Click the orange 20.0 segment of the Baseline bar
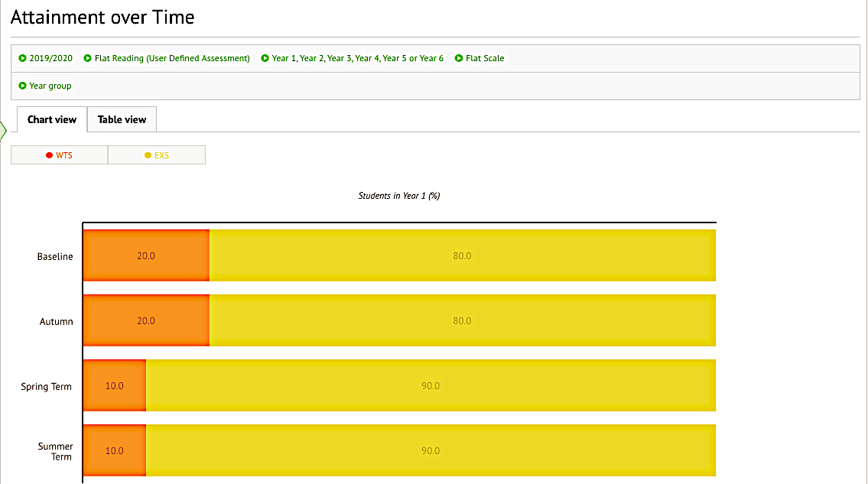Image resolution: width=868 pixels, height=484 pixels. click(x=145, y=255)
